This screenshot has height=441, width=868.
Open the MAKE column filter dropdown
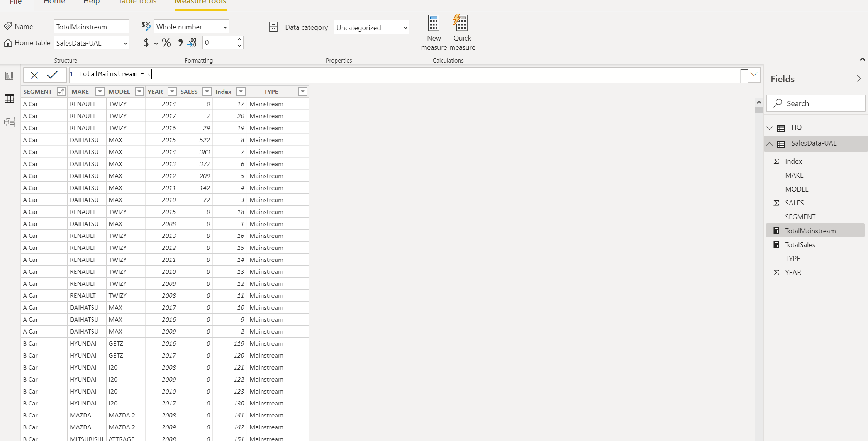(100, 92)
